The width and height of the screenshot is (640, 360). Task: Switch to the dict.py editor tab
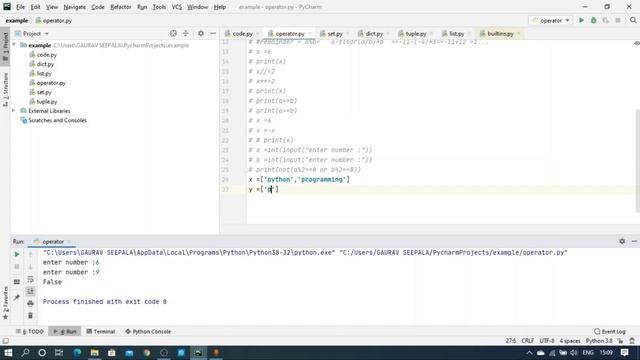pos(373,33)
